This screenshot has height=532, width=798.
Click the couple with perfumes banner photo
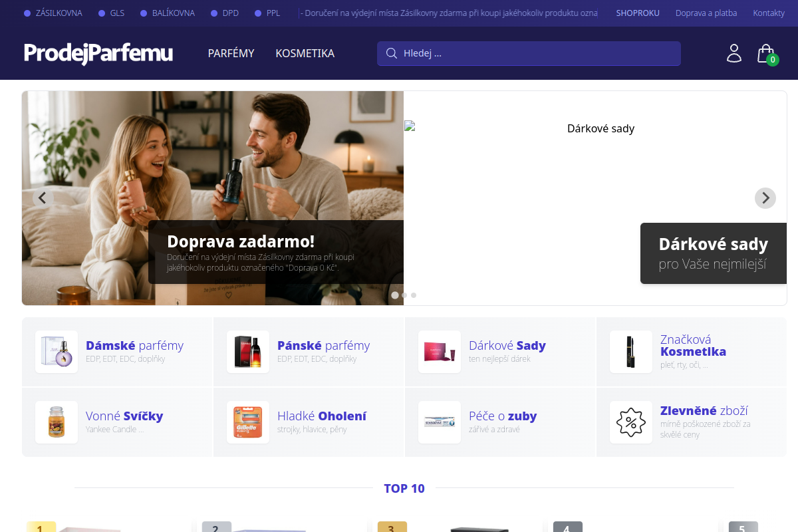[213, 198]
